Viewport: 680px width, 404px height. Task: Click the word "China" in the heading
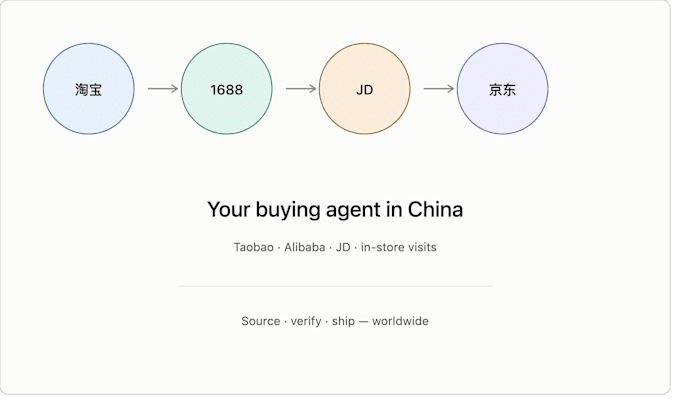tap(435, 209)
